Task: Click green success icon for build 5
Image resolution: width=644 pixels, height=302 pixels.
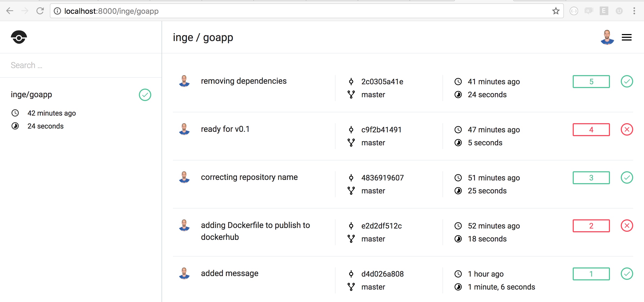Action: 627,82
